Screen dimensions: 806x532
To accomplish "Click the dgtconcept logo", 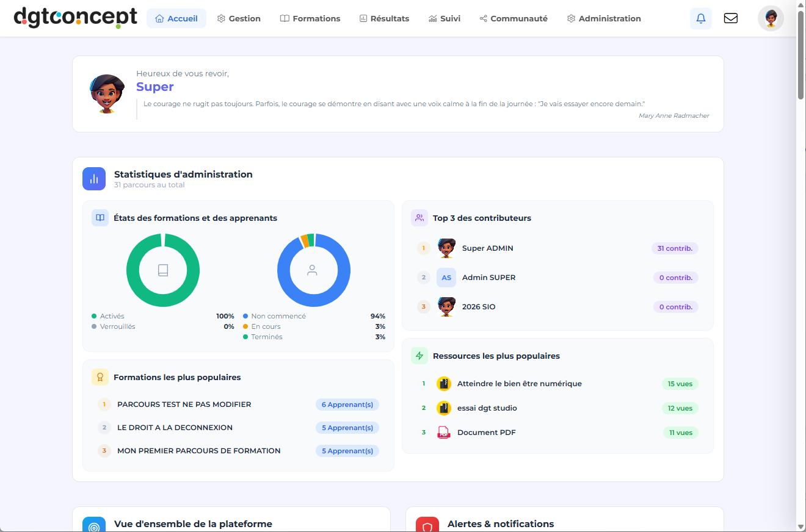I will tap(75, 18).
